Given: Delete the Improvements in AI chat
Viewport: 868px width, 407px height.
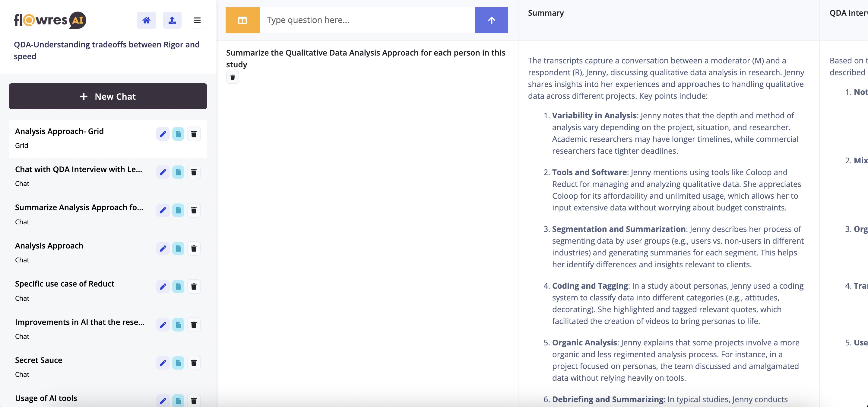Looking at the screenshot, I should pyautogui.click(x=194, y=325).
